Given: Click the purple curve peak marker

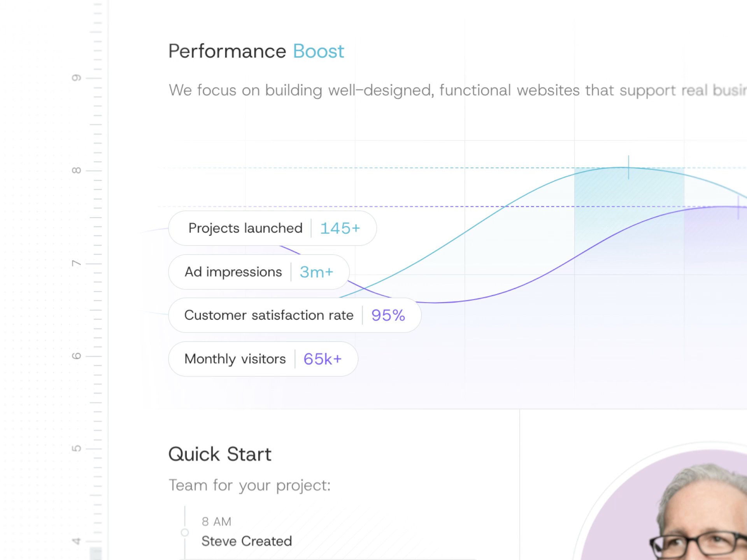Looking at the screenshot, I should pos(738,207).
